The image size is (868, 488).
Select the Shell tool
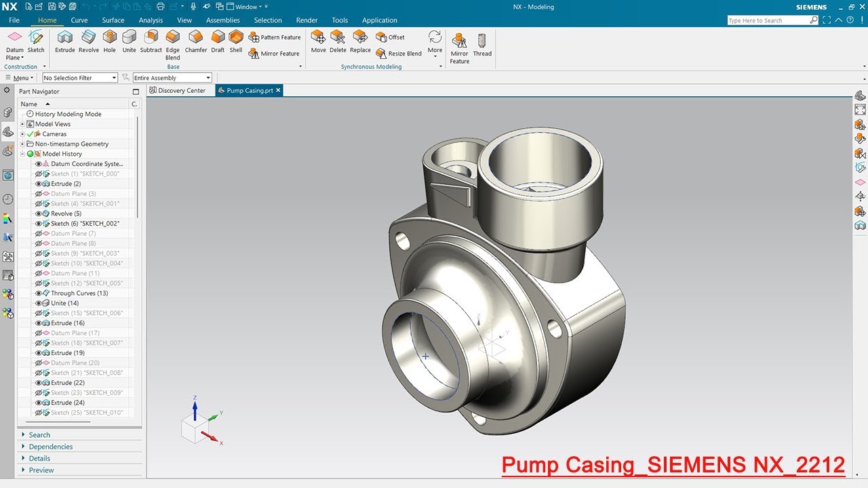pos(236,41)
